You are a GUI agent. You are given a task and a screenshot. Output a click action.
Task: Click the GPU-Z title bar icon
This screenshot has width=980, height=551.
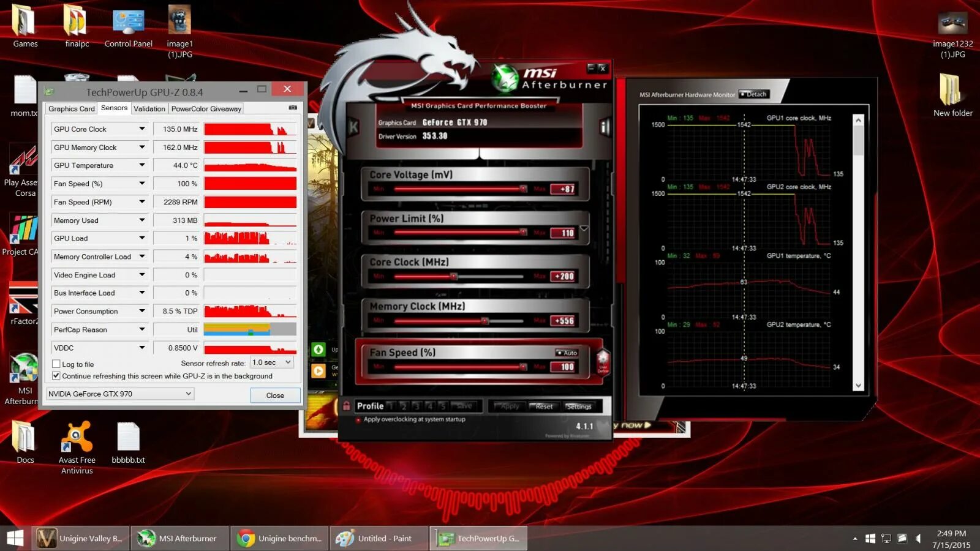[49, 92]
